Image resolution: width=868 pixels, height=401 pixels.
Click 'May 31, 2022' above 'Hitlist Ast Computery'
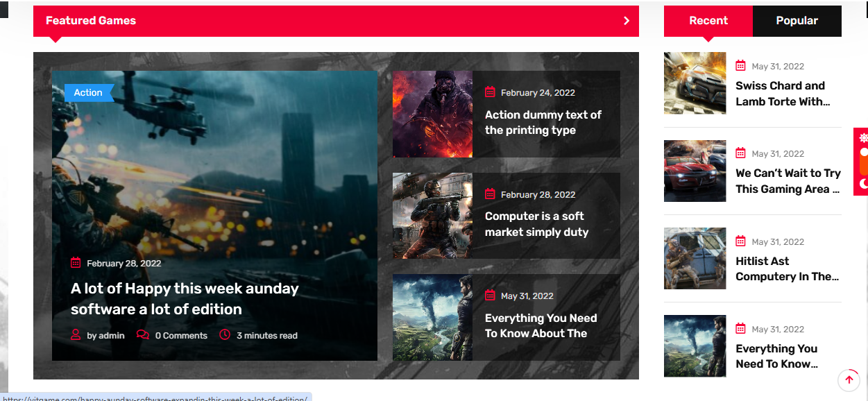[x=778, y=242]
